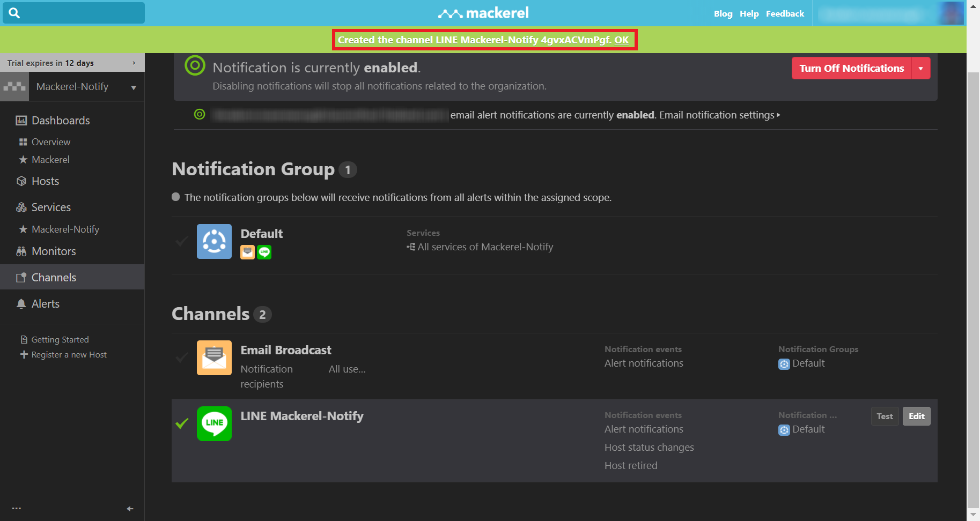The height and width of the screenshot is (521, 980).
Task: Open Services from the sidebar
Action: (x=51, y=207)
